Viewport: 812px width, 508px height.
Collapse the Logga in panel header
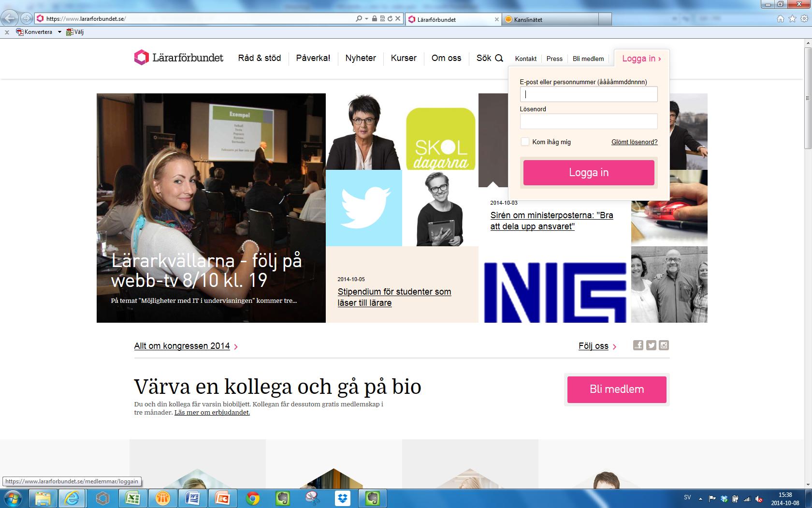[641, 59]
